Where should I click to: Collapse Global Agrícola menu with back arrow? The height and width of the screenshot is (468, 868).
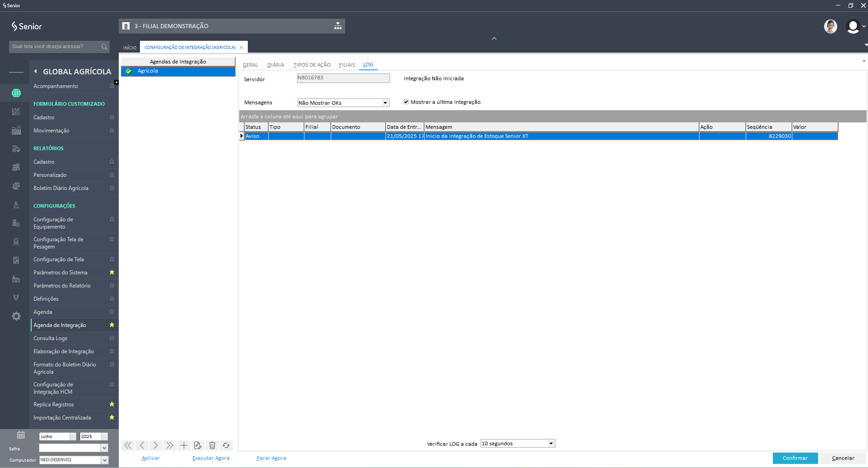tap(36, 71)
